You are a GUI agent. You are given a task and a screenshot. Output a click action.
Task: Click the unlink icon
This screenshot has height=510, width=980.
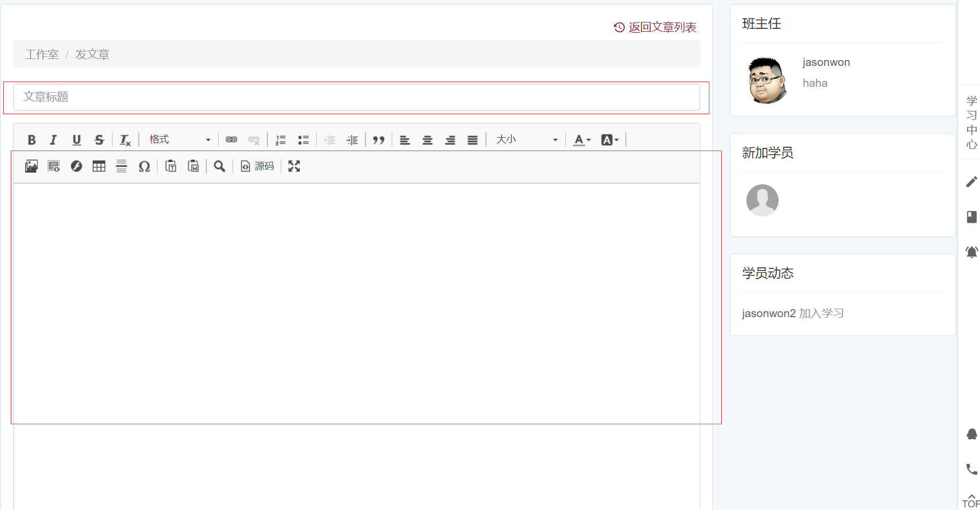tap(254, 140)
